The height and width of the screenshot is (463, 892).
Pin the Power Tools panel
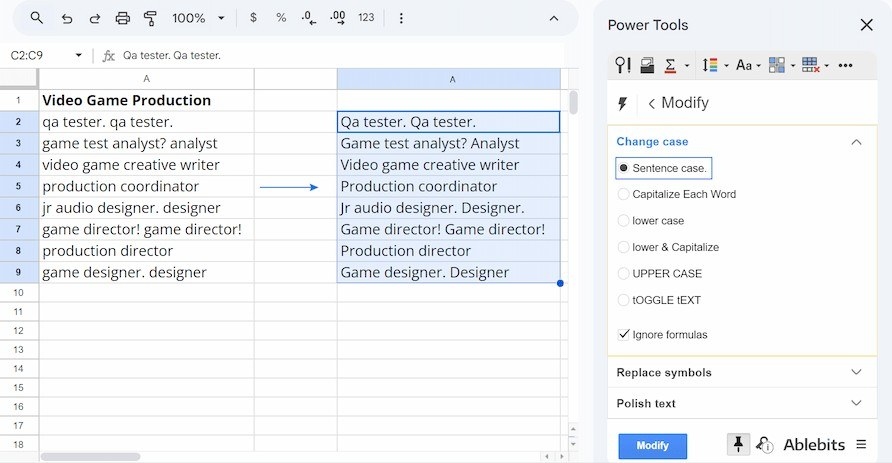(x=738, y=444)
